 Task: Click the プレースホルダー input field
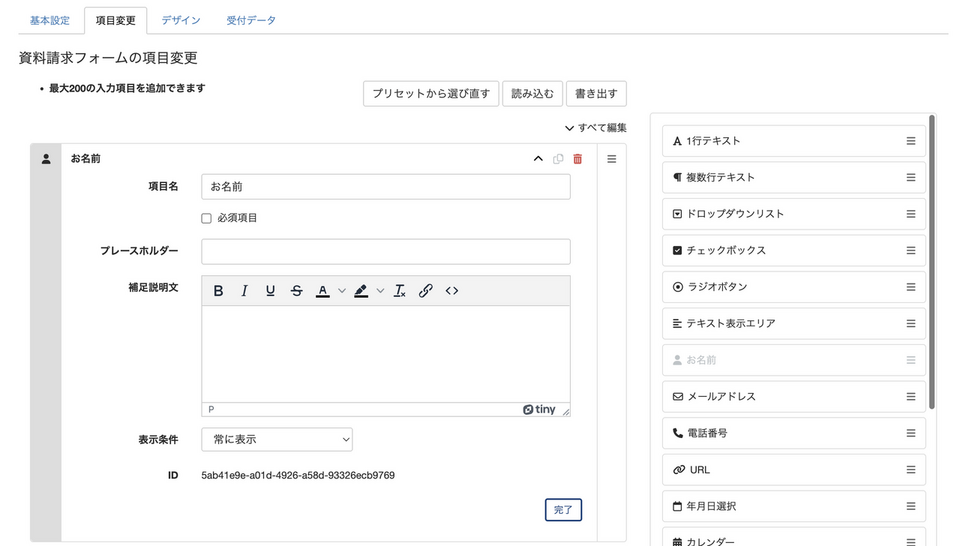(x=385, y=251)
